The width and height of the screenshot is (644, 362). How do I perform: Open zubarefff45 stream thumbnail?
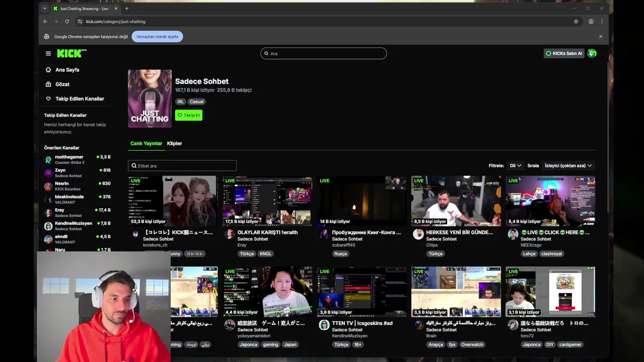(362, 201)
